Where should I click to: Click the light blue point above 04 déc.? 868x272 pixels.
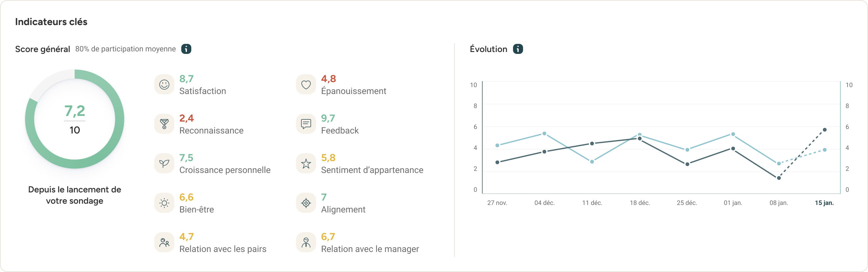click(544, 133)
